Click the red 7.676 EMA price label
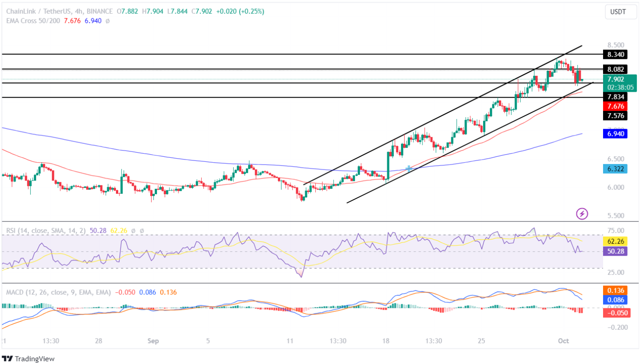641x364 pixels. [615, 106]
